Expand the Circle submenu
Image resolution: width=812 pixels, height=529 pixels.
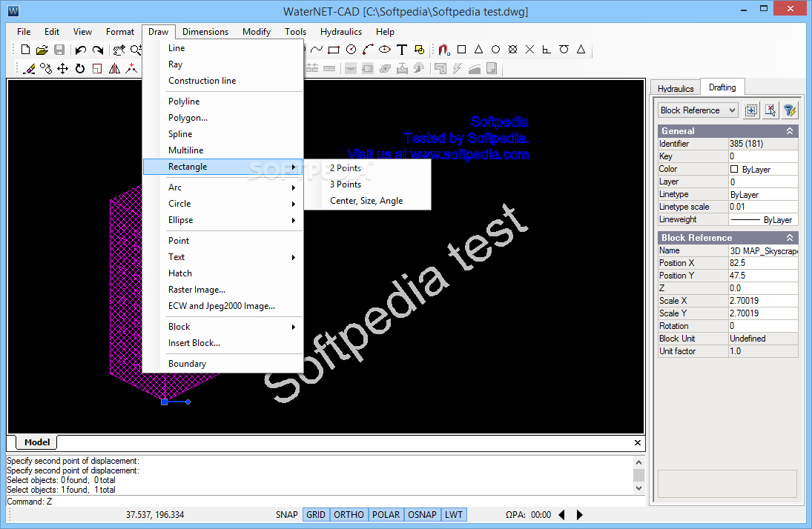click(222, 204)
